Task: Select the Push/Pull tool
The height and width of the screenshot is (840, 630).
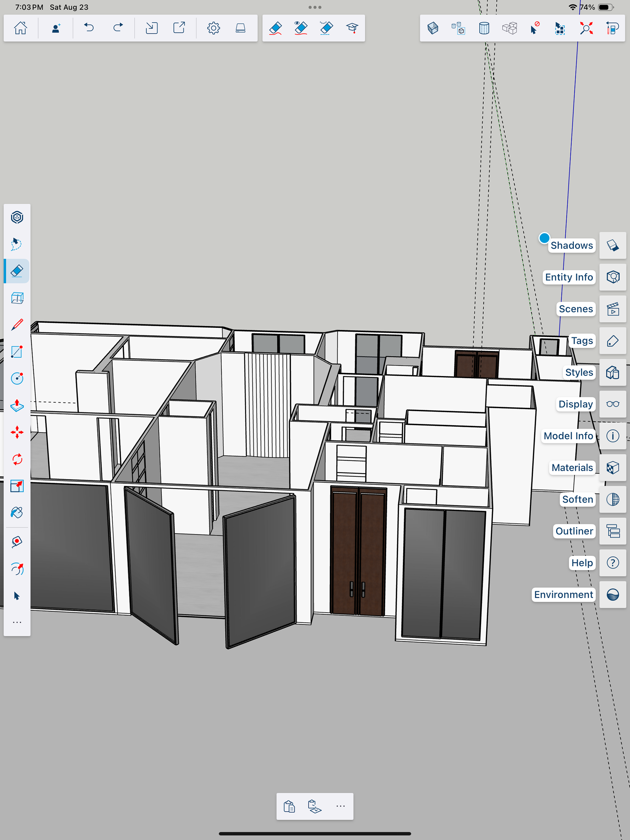Action: coord(17,406)
